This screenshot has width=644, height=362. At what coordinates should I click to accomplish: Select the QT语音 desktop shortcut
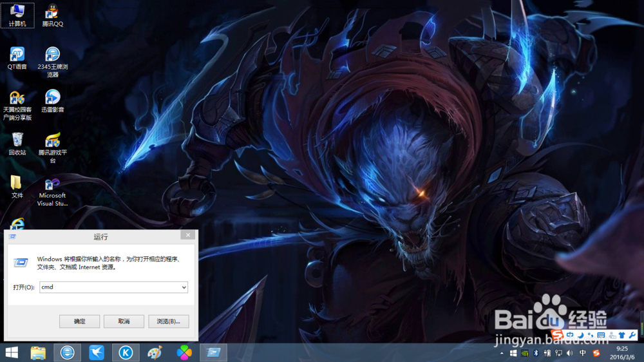coord(17,58)
